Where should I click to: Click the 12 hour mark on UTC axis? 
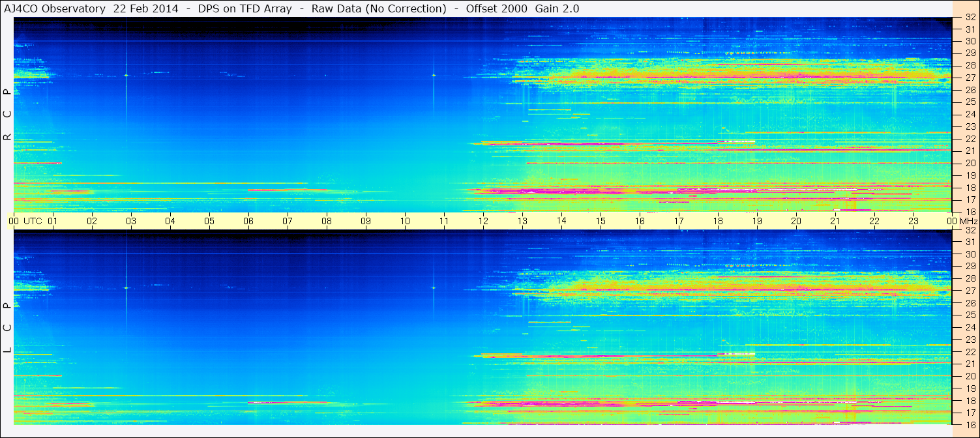(483, 221)
